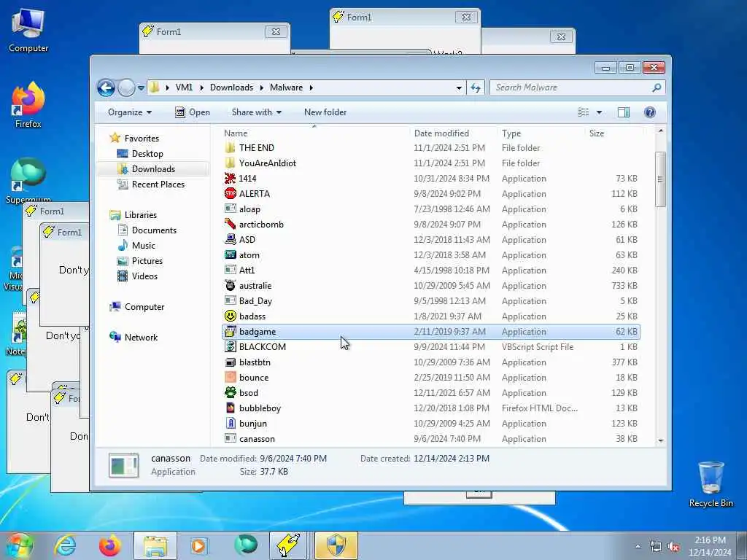Select the bounce file icon
This screenshot has width=747, height=560.
point(230,378)
